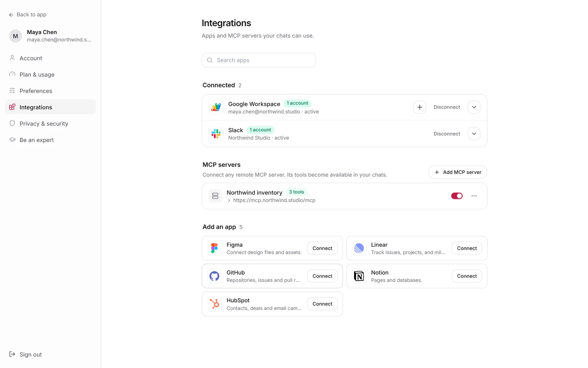
Task: Click 'maya.chen@northwind.studio · active' status text
Action: [x=273, y=112]
